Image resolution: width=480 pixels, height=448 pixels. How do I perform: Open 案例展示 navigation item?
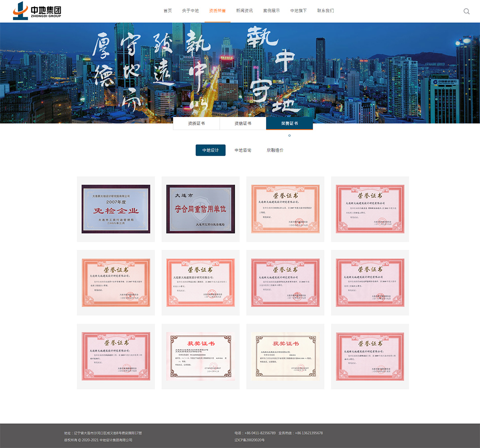[x=271, y=11]
